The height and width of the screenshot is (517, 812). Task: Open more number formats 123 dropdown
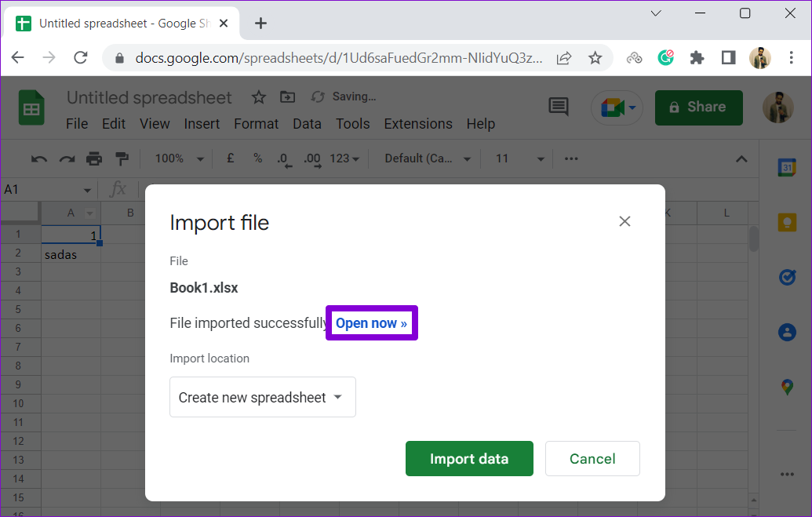click(344, 158)
